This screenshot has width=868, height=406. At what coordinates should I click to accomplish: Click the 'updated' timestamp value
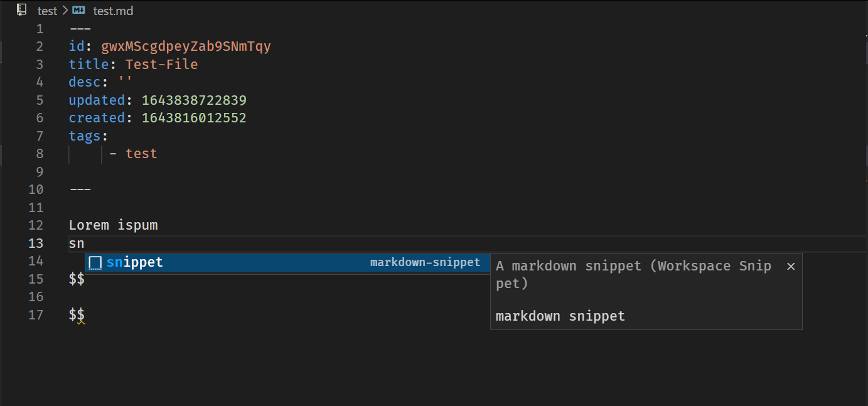tap(193, 100)
